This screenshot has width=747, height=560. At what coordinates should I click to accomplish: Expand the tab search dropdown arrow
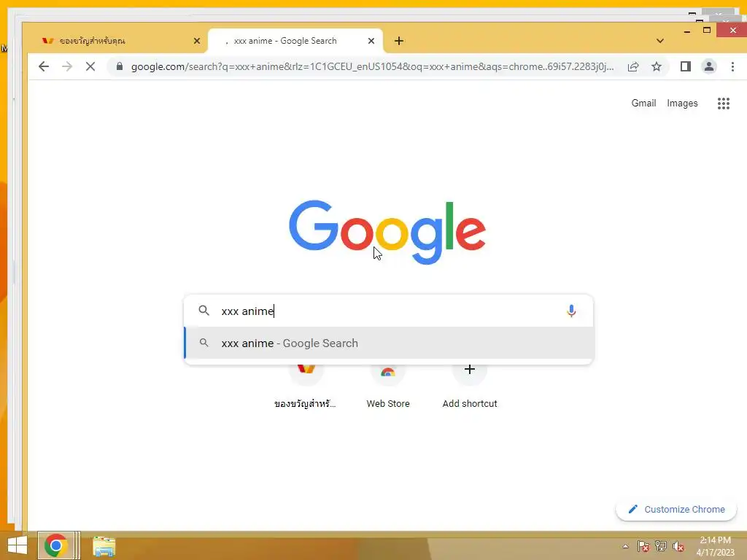tap(659, 41)
